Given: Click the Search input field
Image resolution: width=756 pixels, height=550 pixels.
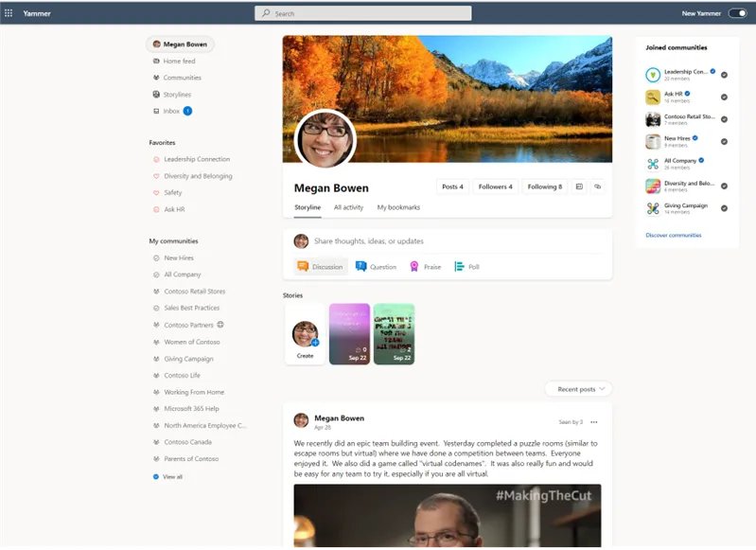Looking at the screenshot, I should tap(363, 13).
